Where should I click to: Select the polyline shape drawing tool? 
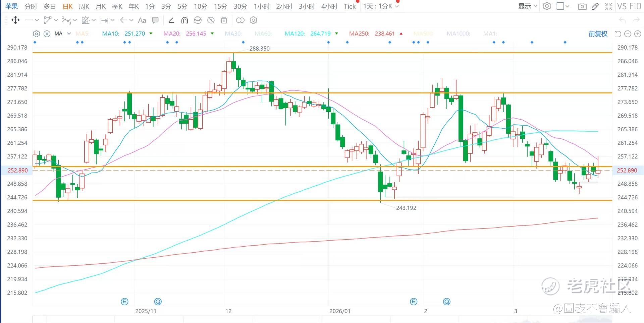[x=48, y=20]
